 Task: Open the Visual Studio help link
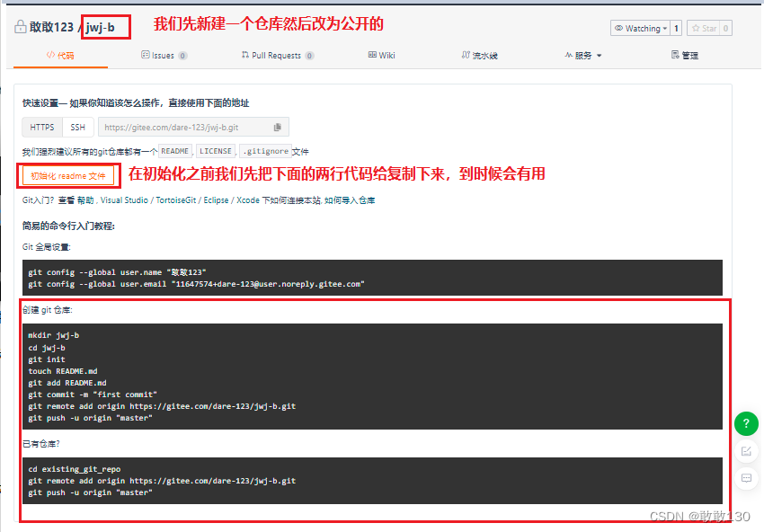pos(124,200)
